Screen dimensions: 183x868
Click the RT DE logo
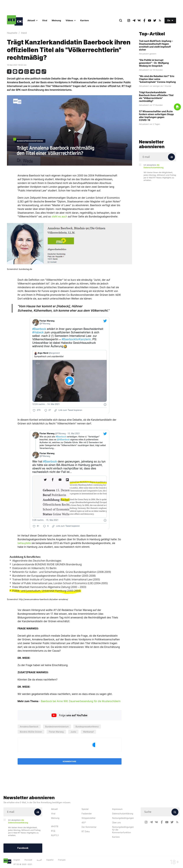point(15,20)
